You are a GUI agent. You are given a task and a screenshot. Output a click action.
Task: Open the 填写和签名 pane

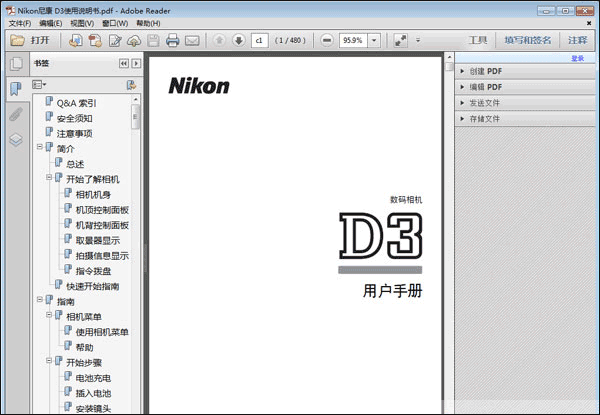[526, 41]
